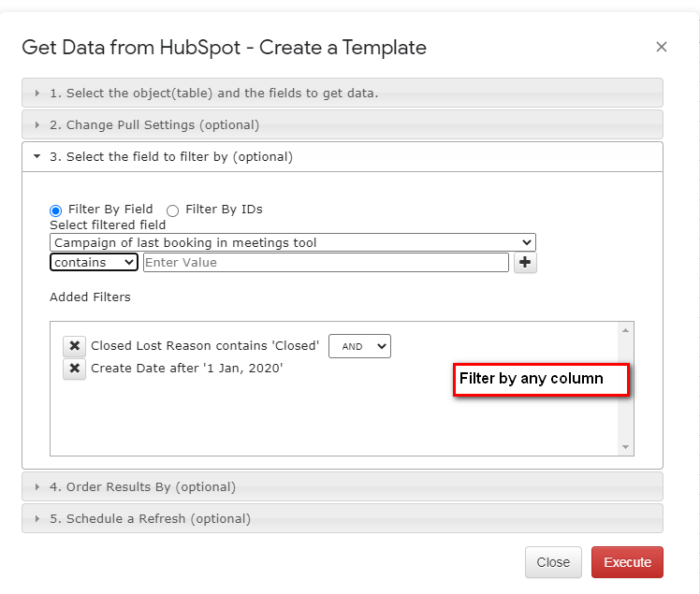Screen dimensions: 700x594
Task: Click the 'Create Date after '1 Jan, 2020'' text
Action: coord(186,369)
